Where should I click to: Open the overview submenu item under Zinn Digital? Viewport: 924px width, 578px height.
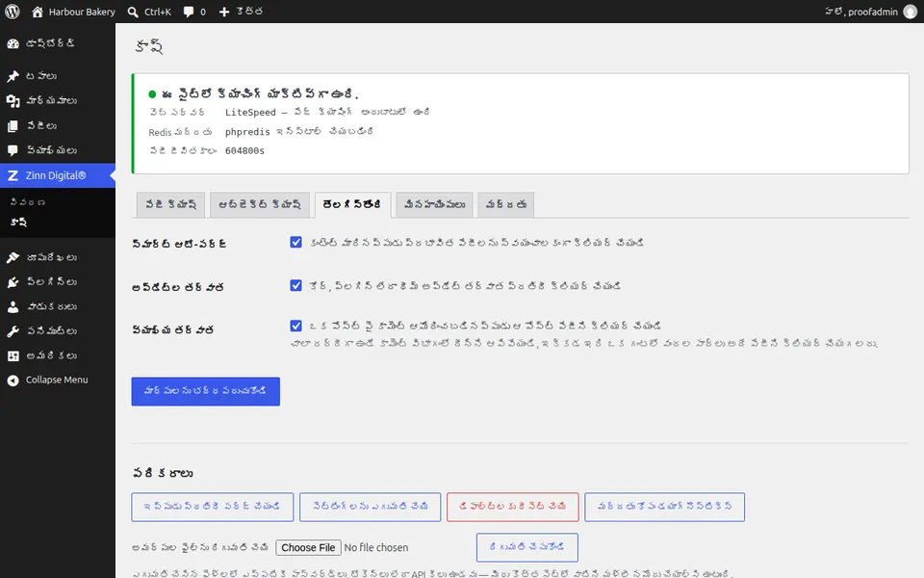(x=28, y=202)
